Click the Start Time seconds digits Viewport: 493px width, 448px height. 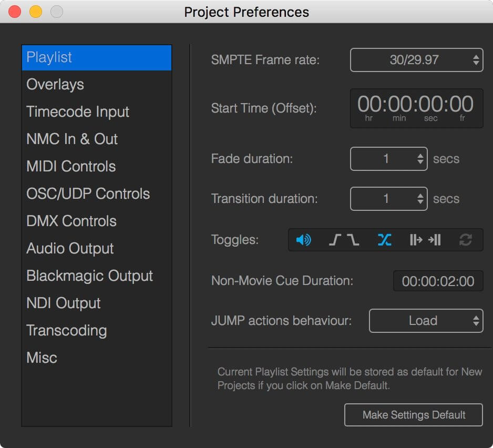pos(431,104)
